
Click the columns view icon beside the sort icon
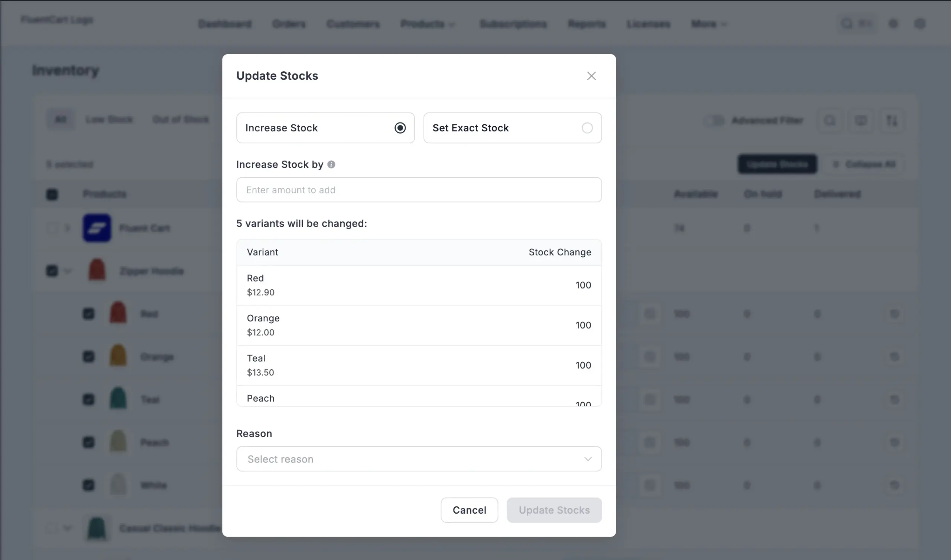(x=861, y=120)
